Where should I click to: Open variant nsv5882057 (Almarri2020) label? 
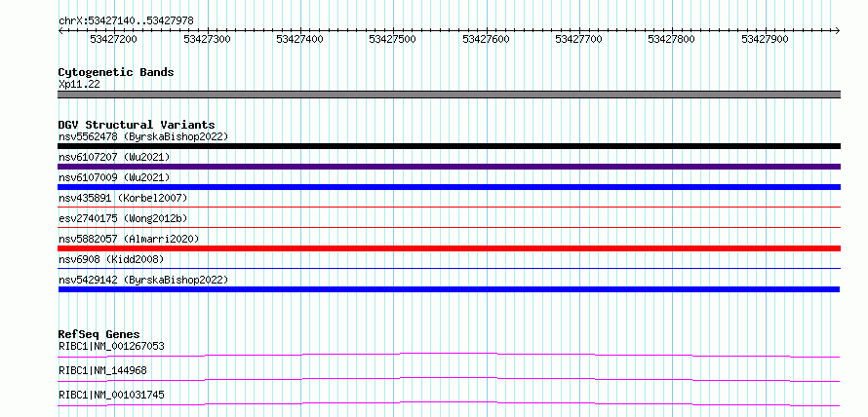tap(129, 239)
